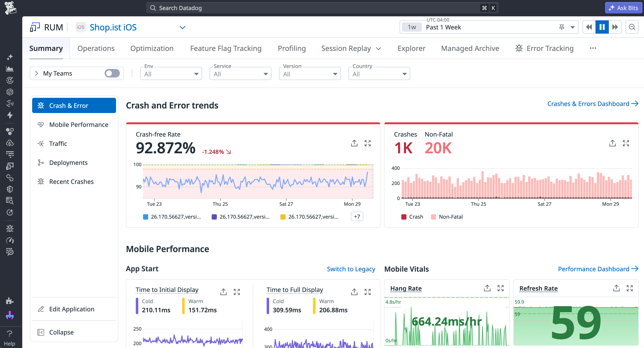Toggle the My Teams switch

[x=112, y=73]
